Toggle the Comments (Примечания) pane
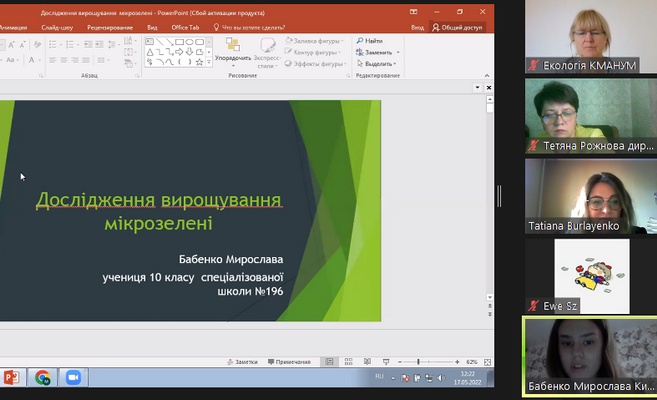The width and height of the screenshot is (657, 400). tap(289, 362)
